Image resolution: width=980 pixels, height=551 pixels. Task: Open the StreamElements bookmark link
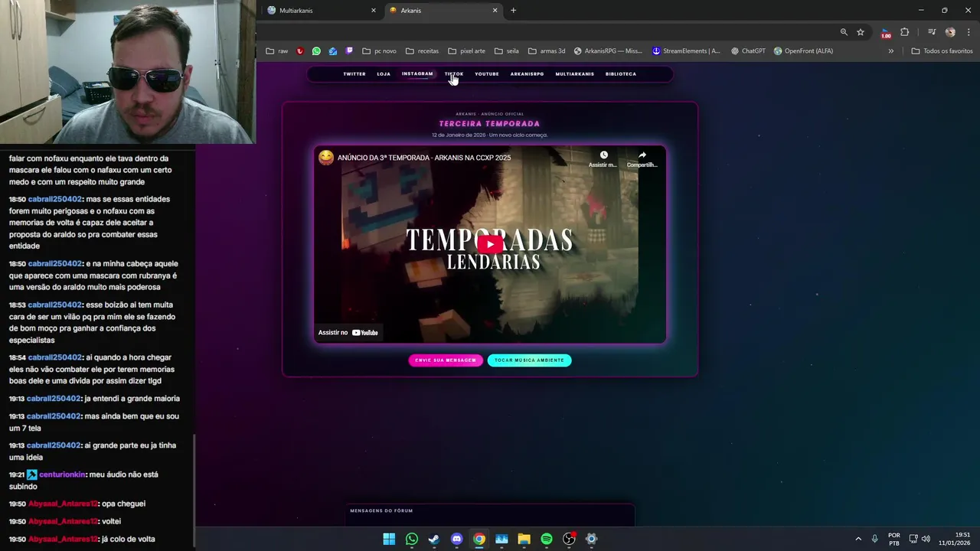click(686, 51)
